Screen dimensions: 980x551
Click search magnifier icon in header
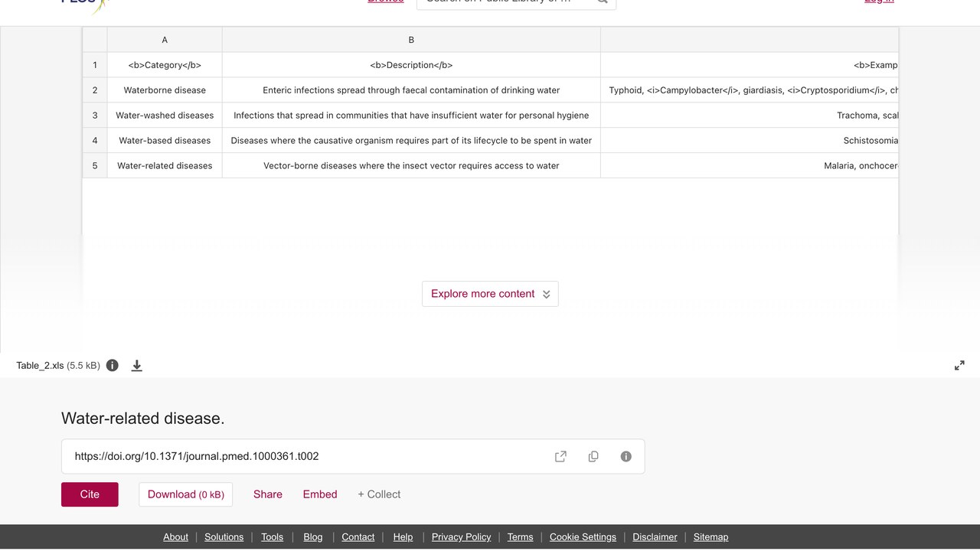603,2
